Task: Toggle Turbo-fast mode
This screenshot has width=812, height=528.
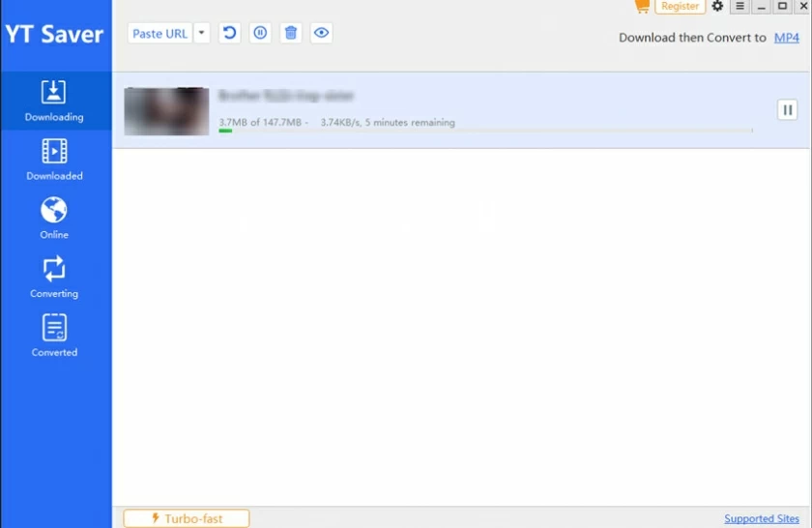Action: [186, 518]
